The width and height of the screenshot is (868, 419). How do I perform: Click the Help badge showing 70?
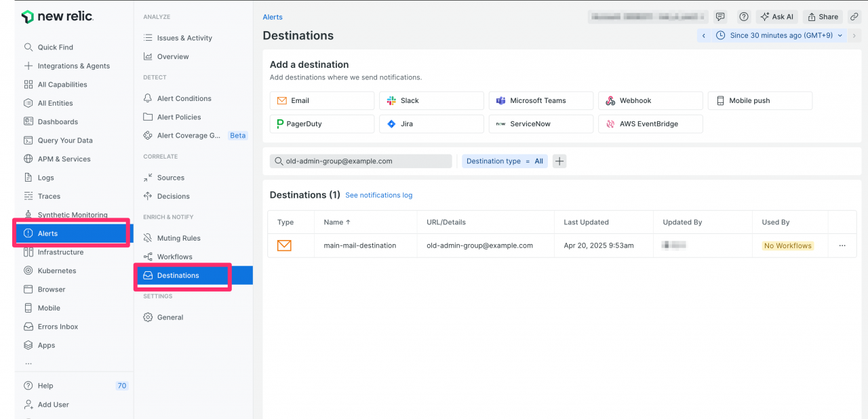pyautogui.click(x=122, y=386)
